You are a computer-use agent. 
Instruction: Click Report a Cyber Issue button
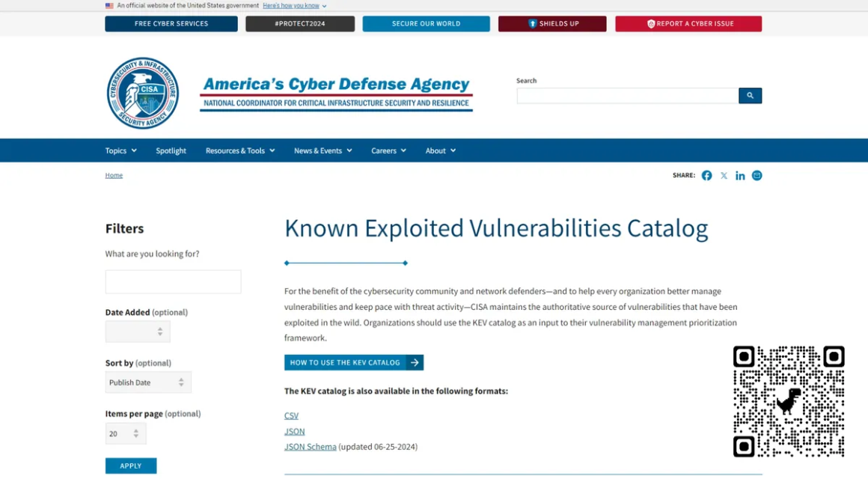[x=688, y=24]
